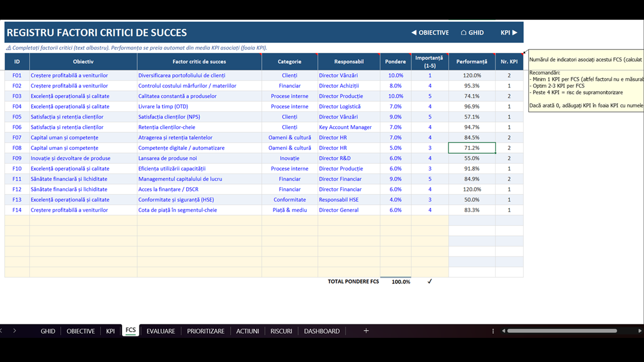Open the ACTIUNI sheet tab
The height and width of the screenshot is (362, 644).
coord(248,331)
